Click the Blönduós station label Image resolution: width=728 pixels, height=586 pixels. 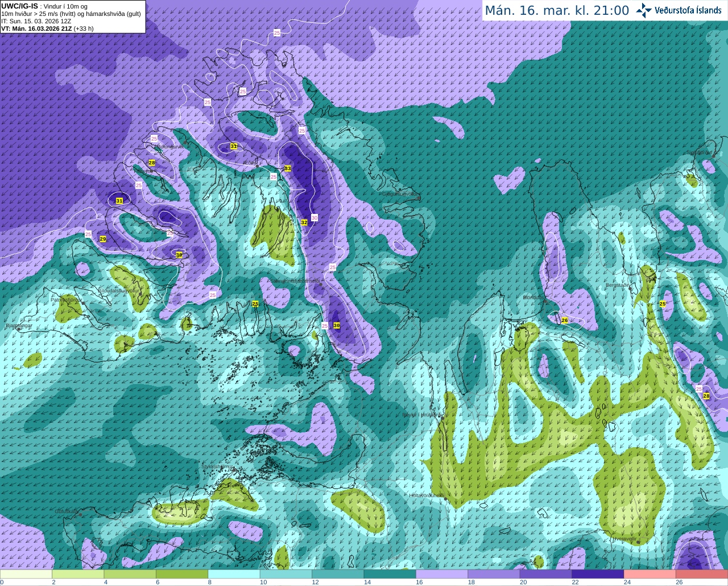point(533,297)
